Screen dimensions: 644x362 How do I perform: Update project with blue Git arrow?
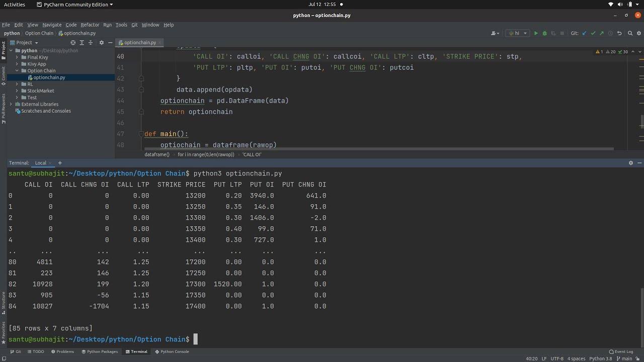[x=584, y=33]
